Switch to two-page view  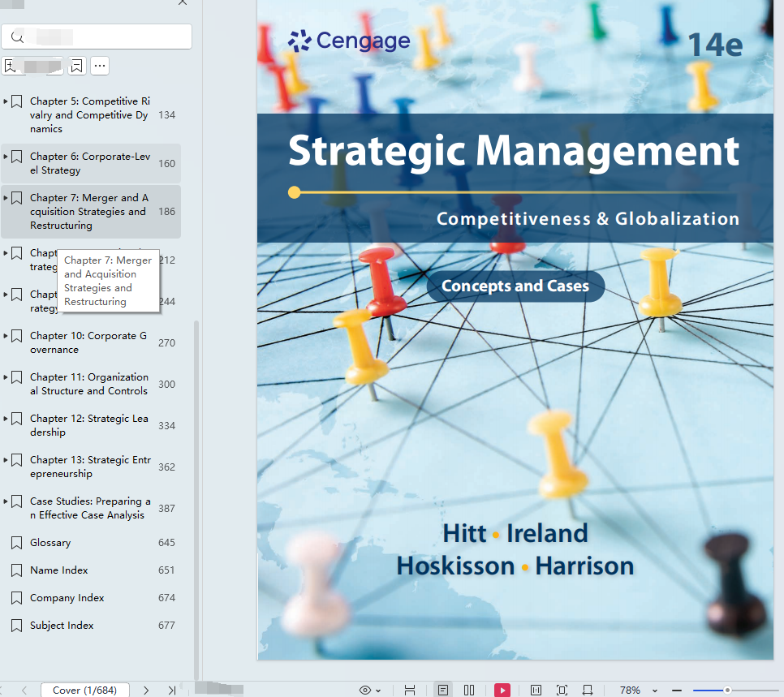click(x=469, y=690)
